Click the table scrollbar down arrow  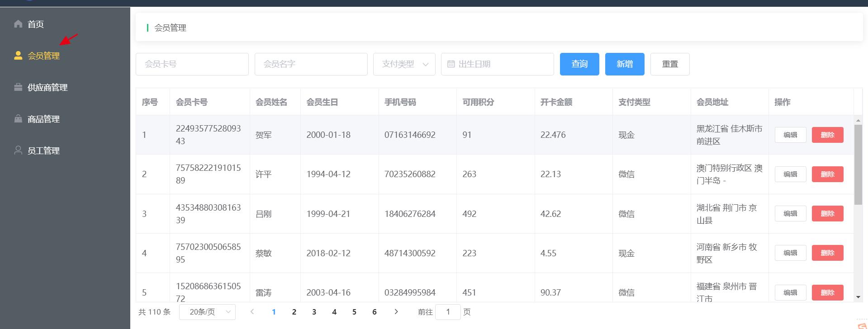tap(858, 297)
